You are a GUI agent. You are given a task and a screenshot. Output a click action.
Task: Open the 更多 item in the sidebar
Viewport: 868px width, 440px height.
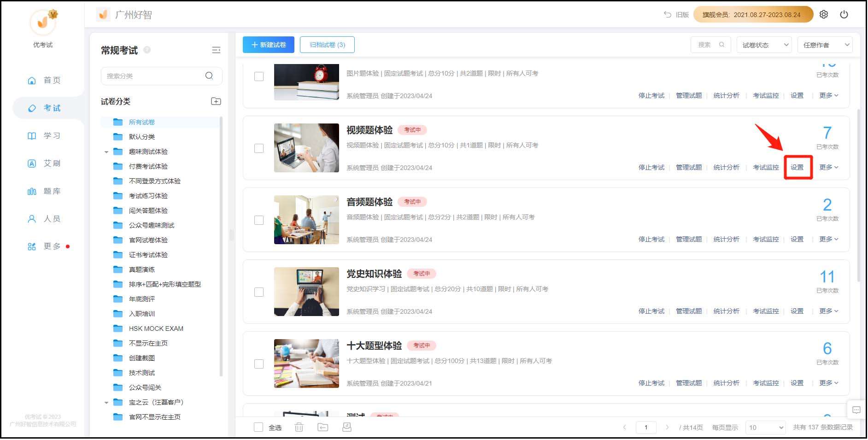pos(45,246)
